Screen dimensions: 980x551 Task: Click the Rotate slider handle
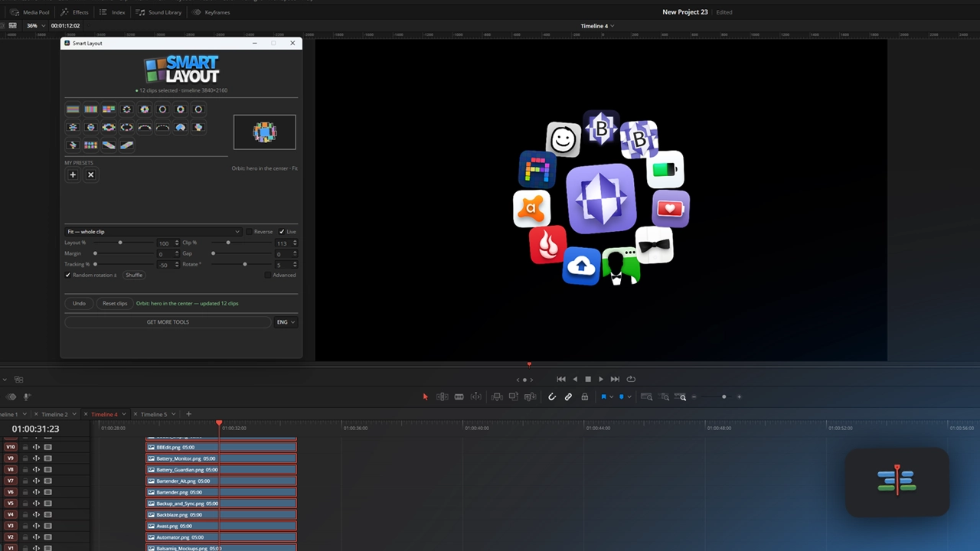click(245, 264)
